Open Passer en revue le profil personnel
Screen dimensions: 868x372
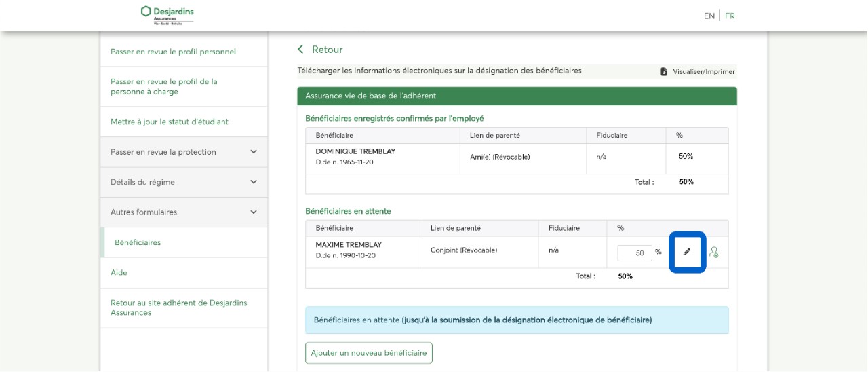173,52
